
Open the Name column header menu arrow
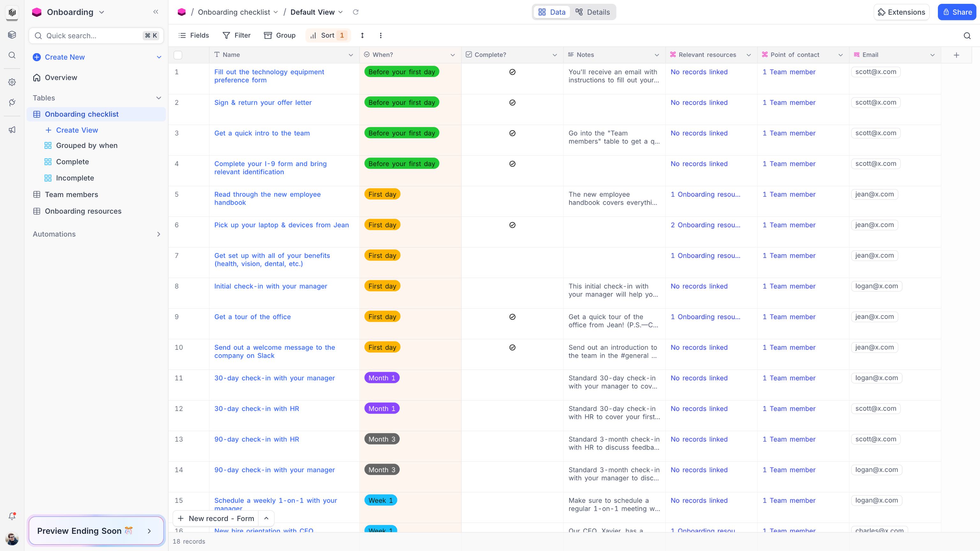pyautogui.click(x=351, y=55)
